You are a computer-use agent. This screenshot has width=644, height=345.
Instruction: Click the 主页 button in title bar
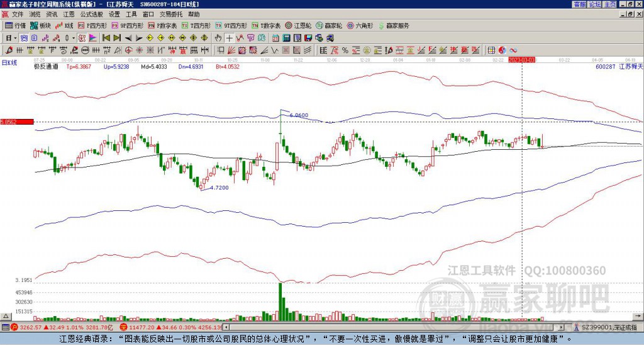(x=610, y=4)
